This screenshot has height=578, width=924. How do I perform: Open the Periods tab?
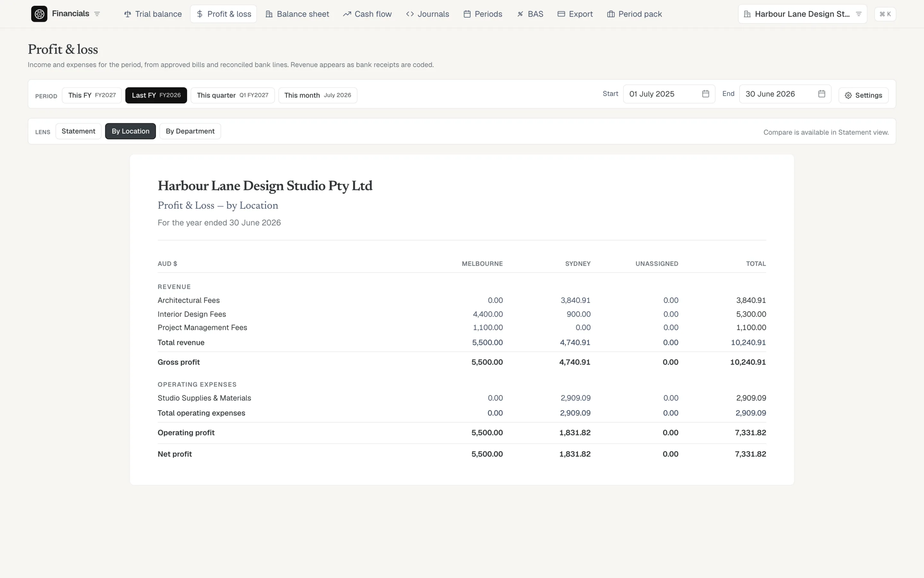(483, 14)
